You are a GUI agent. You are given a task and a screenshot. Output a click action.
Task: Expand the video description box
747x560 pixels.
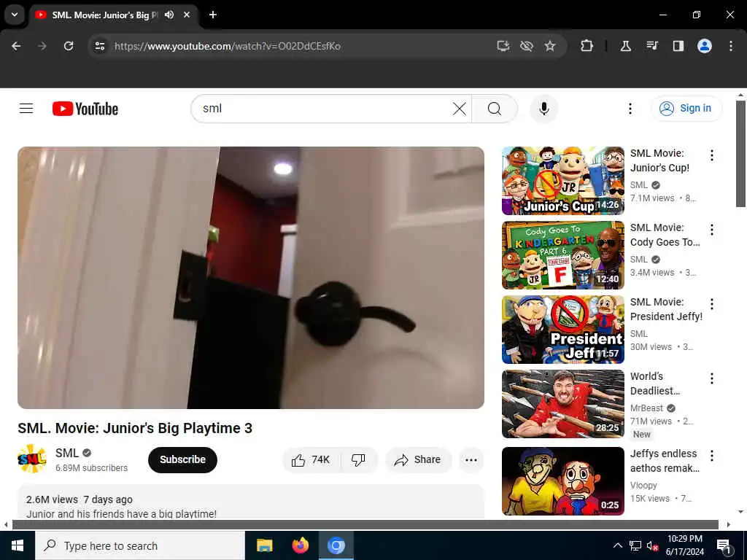click(x=251, y=502)
